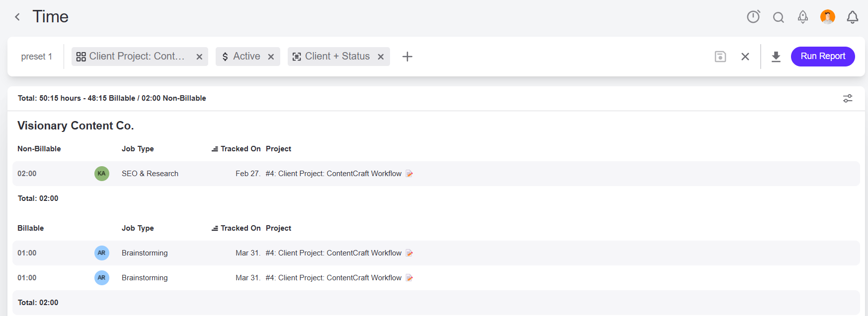Image resolution: width=868 pixels, height=316 pixels.
Task: Open report display settings sliders icon
Action: [x=847, y=98]
